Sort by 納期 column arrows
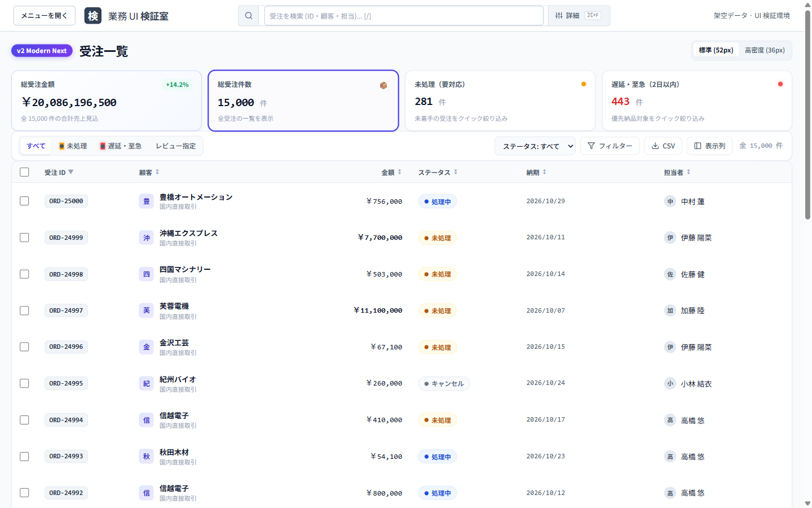Image resolution: width=812 pixels, height=508 pixels. coord(544,172)
